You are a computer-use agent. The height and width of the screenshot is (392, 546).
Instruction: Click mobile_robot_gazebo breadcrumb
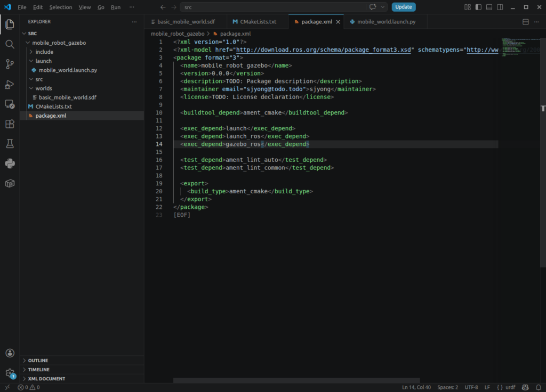pos(178,34)
